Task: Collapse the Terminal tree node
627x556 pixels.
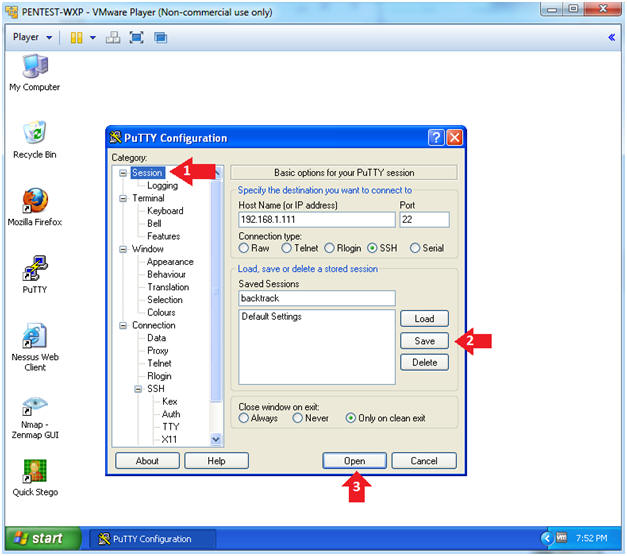Action: [123, 198]
